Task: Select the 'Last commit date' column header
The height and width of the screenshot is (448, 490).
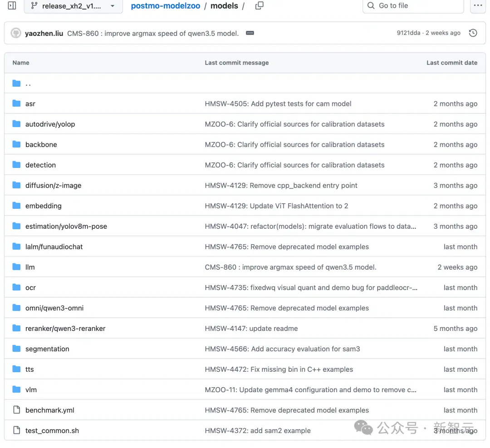Action: click(x=452, y=63)
